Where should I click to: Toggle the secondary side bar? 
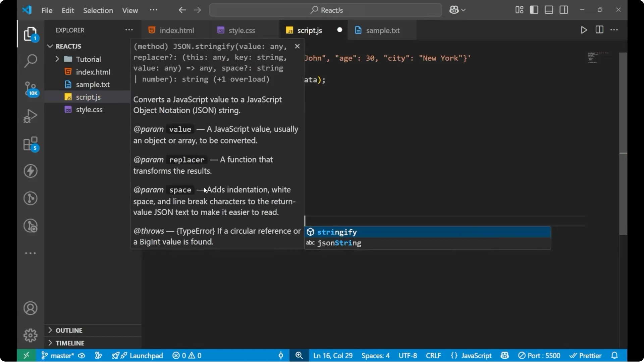(564, 10)
